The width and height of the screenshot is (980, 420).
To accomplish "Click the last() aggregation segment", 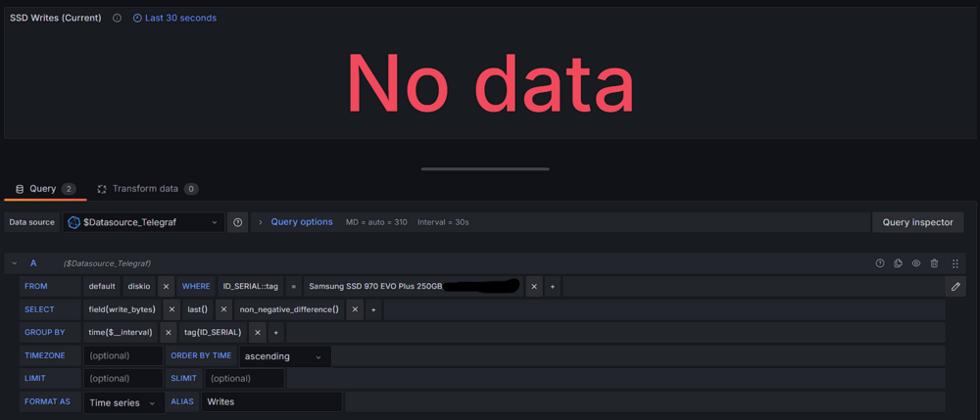I will pos(198,309).
